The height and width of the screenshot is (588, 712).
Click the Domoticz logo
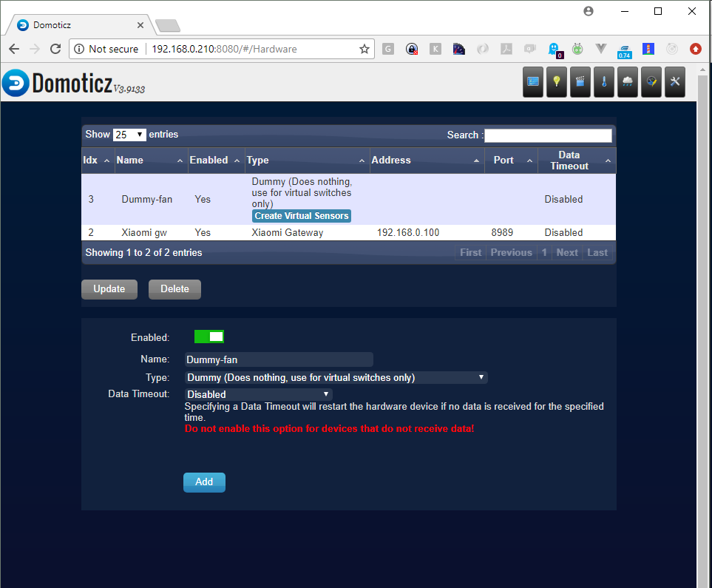(x=73, y=83)
